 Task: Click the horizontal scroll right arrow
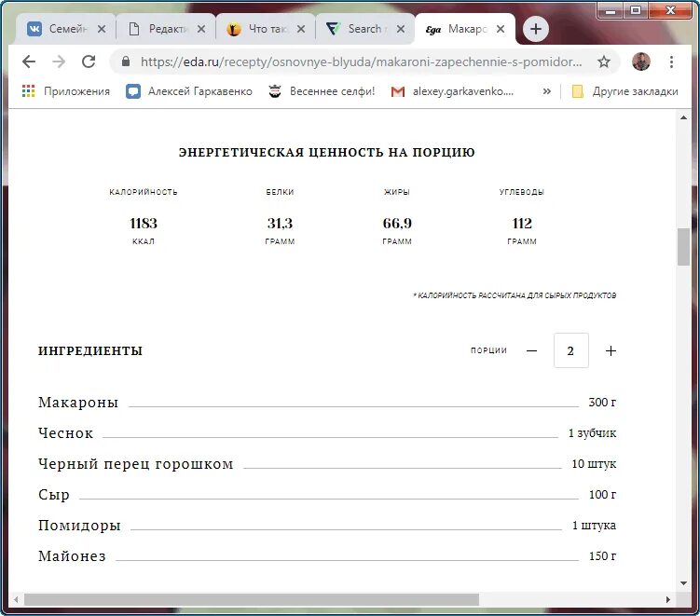pyautogui.click(x=668, y=599)
